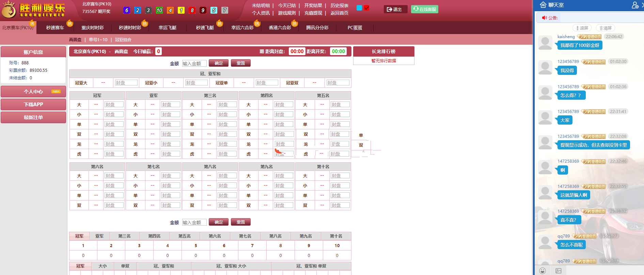This screenshot has width=644, height=275.
Task: Open the 游戏规则 link
Action: coord(287,13)
